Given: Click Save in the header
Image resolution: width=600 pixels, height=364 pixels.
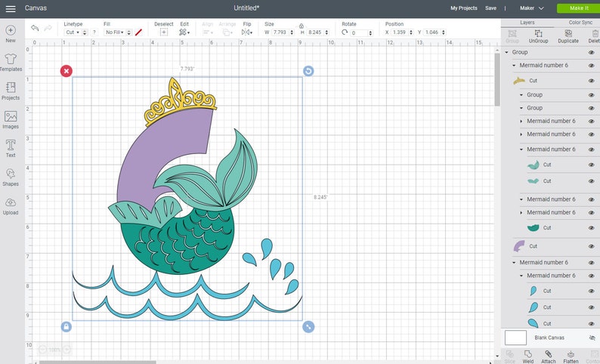Looking at the screenshot, I should 490,8.
